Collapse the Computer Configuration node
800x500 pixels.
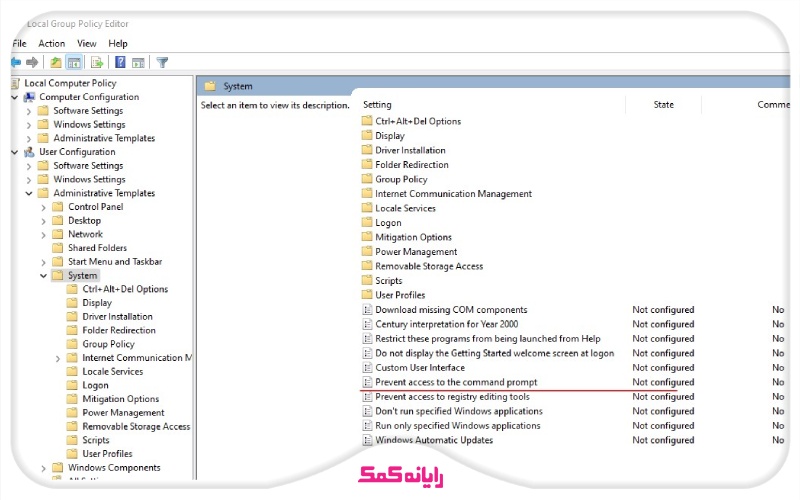15,97
